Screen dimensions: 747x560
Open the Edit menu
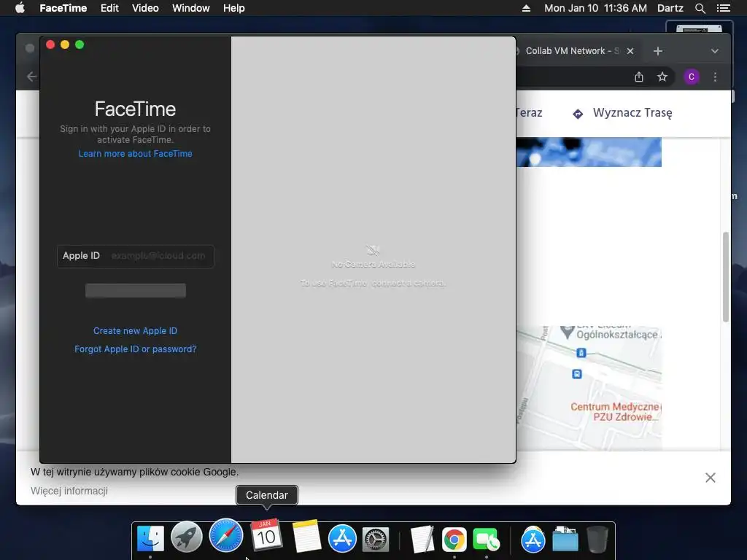[x=109, y=8]
